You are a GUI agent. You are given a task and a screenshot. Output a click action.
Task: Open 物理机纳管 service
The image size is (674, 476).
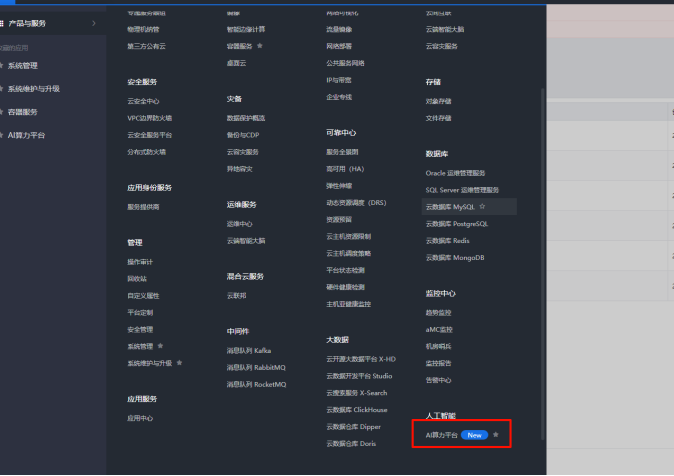[x=143, y=29]
